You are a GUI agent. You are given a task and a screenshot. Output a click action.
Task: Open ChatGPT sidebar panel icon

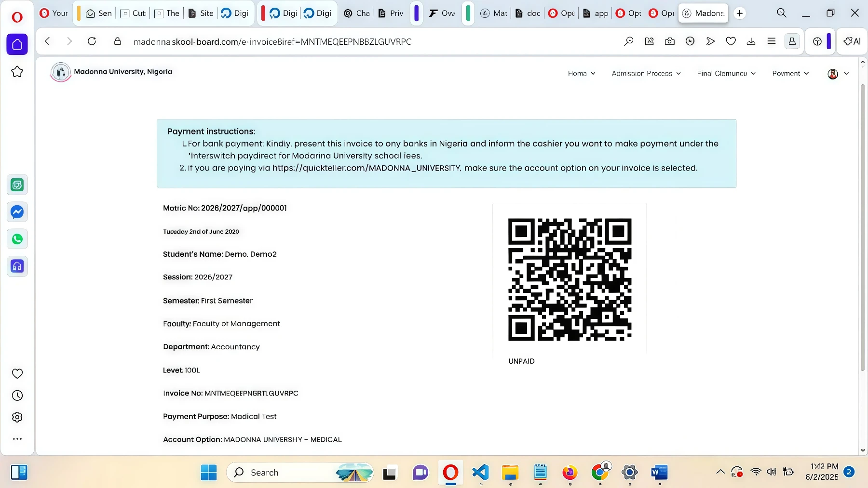(17, 185)
